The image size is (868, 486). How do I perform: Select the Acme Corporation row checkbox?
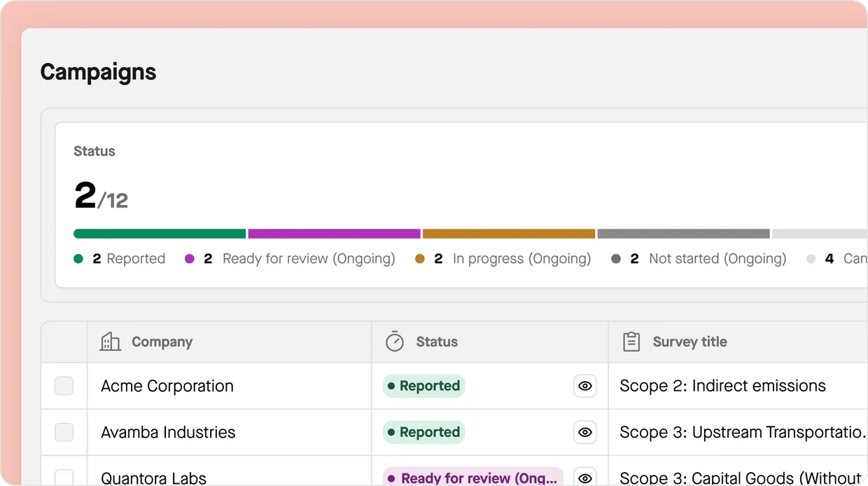pos(64,386)
